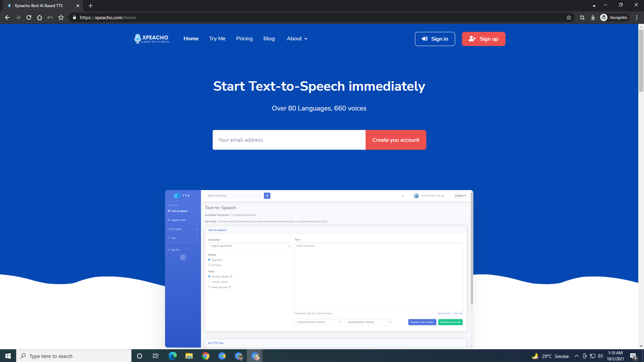This screenshot has height=362, width=644.
Task: Click the undo arrow icon in toolbar
Action: click(x=50, y=17)
